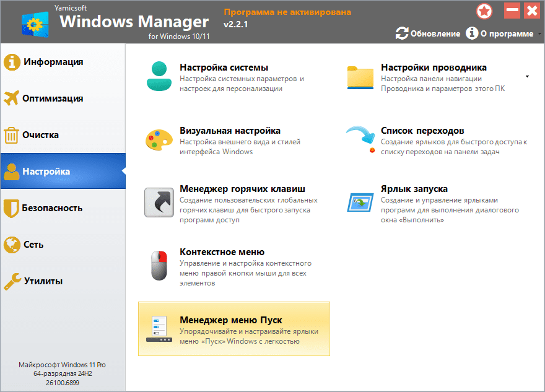The image size is (545, 392).
Task: Click 'Майкрософт Windows 11 Pro' text
Action: (62, 365)
